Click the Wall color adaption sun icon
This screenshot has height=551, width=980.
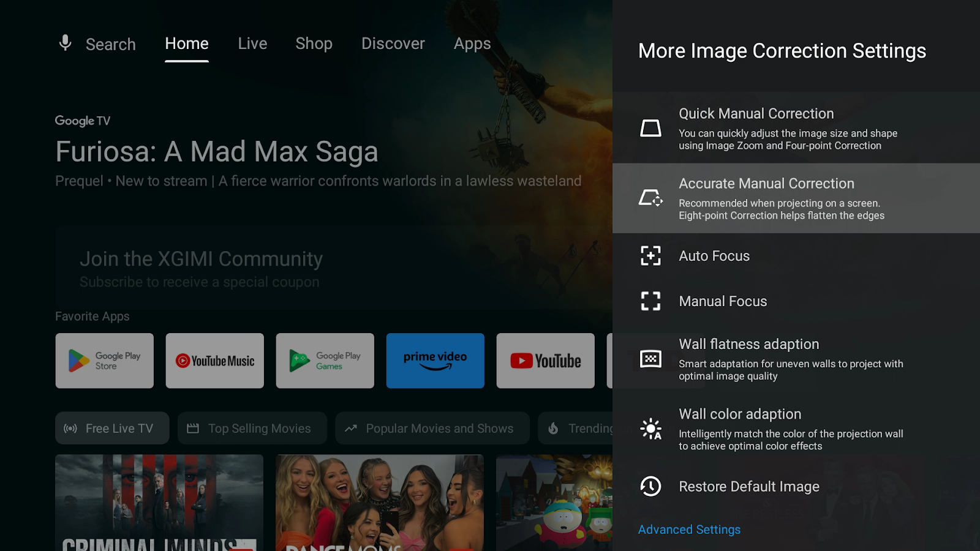tap(650, 429)
